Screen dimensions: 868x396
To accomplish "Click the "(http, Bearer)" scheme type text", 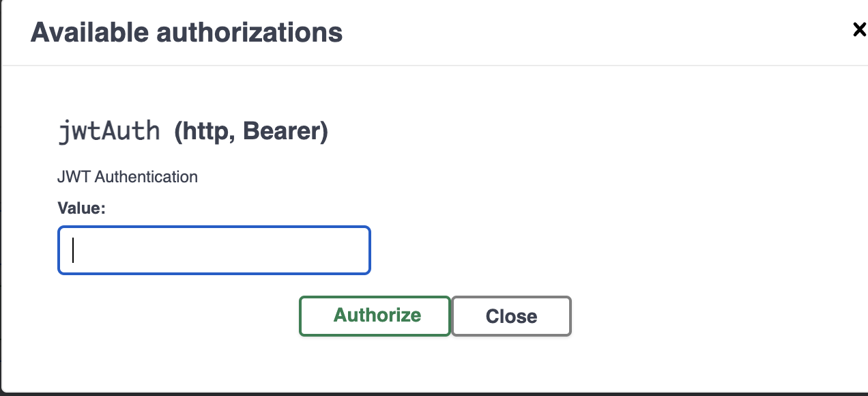I will pyautogui.click(x=251, y=131).
